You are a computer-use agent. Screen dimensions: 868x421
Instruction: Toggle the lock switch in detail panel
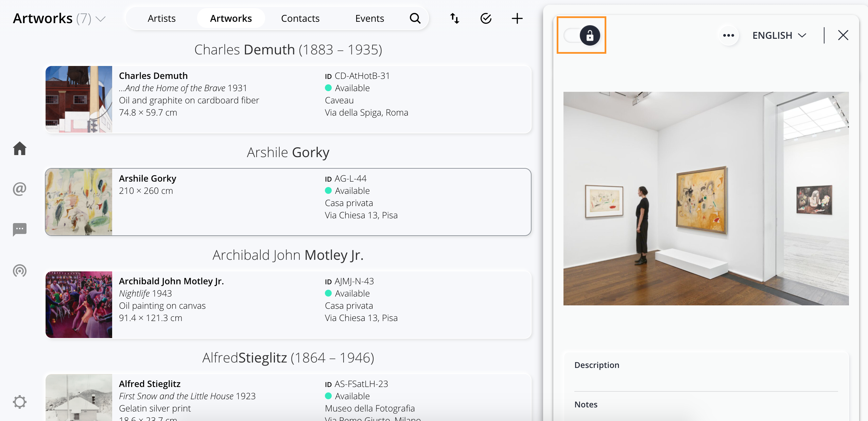[x=582, y=35]
